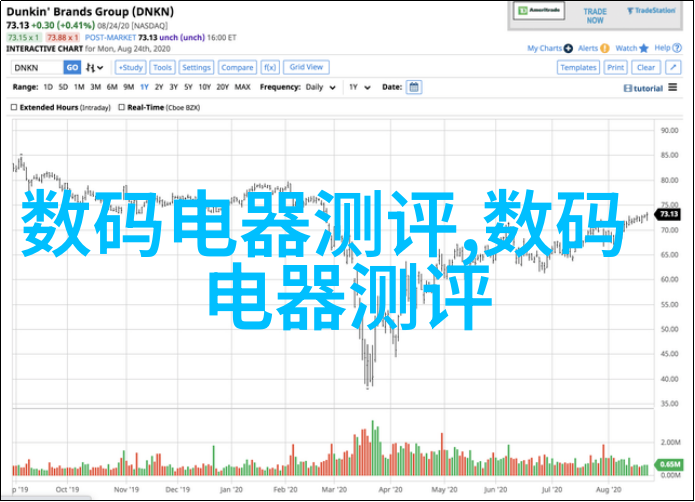Select the 1Y range
695x502 pixels.
tap(144, 87)
